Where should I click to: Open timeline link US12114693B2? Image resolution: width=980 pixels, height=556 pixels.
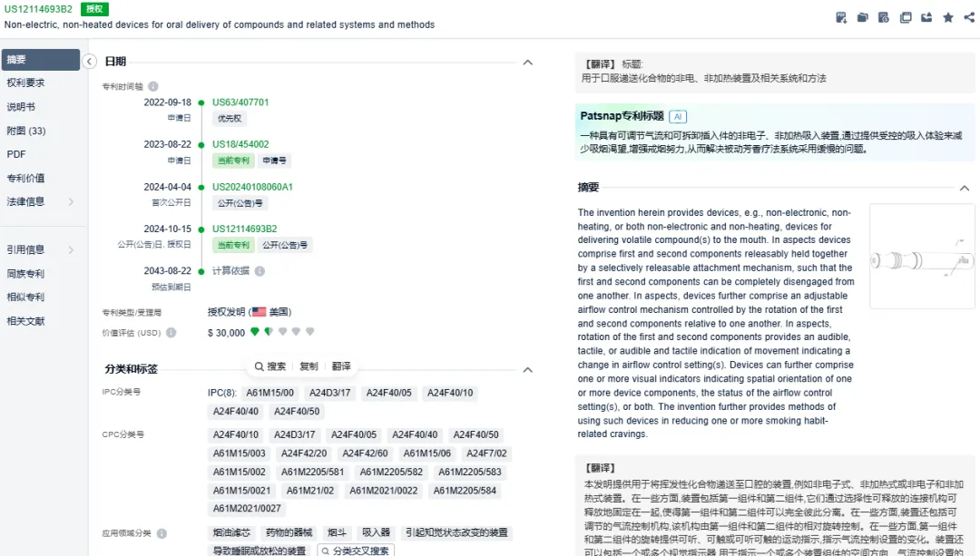(244, 229)
